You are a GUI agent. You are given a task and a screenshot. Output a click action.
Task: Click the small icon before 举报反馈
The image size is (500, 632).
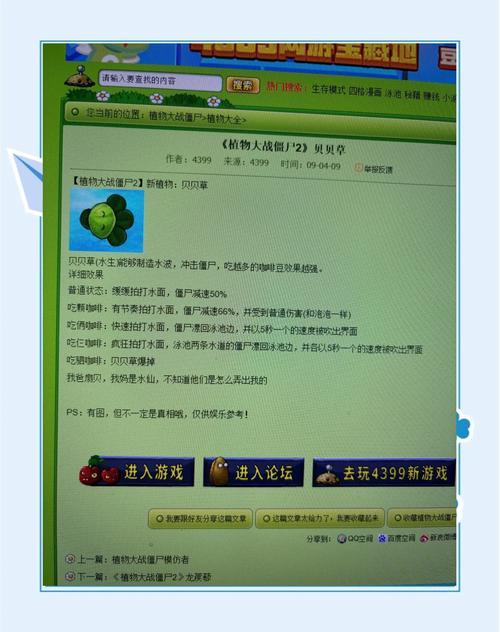(x=358, y=167)
